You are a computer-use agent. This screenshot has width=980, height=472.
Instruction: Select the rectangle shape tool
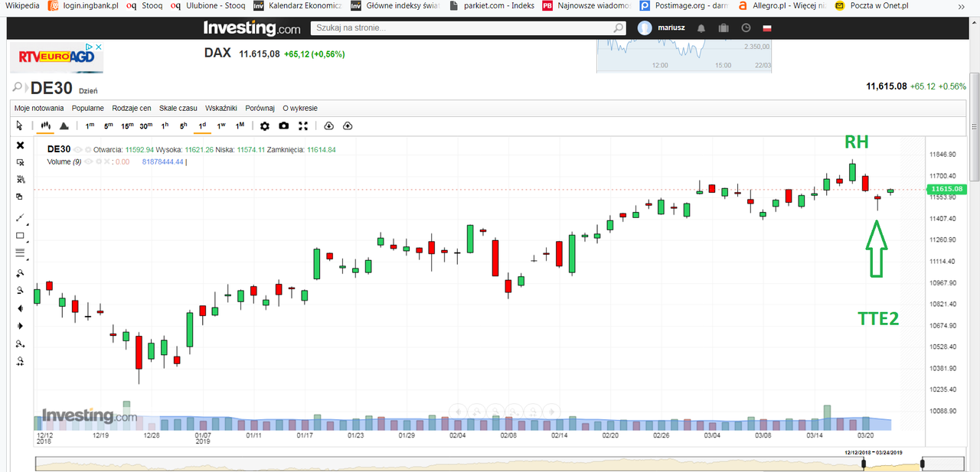point(20,236)
